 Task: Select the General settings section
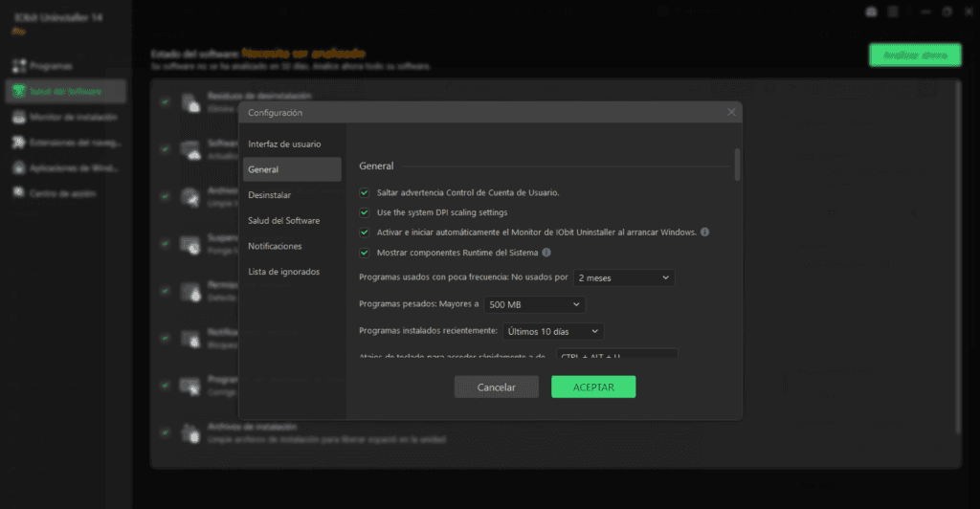click(292, 169)
